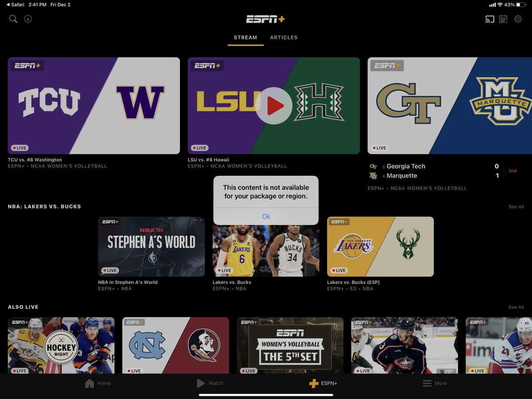Open the Hockey Night live card
Screen dimensions: 532x399
pos(61,345)
